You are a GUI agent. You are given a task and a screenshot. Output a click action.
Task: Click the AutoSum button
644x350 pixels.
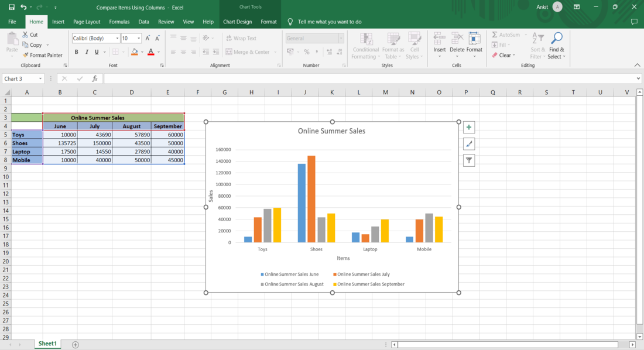506,35
